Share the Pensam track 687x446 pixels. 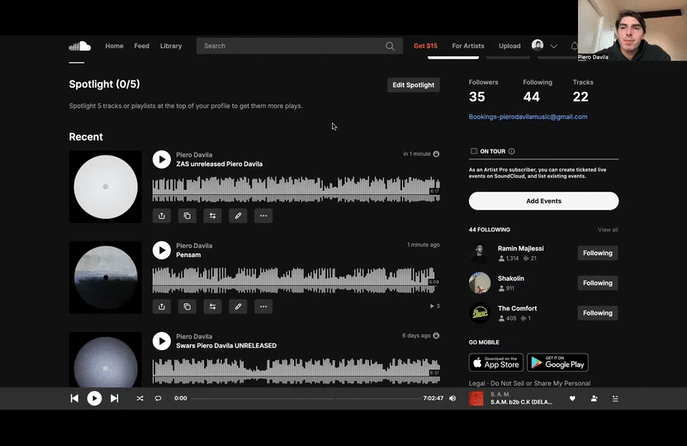pyautogui.click(x=162, y=307)
